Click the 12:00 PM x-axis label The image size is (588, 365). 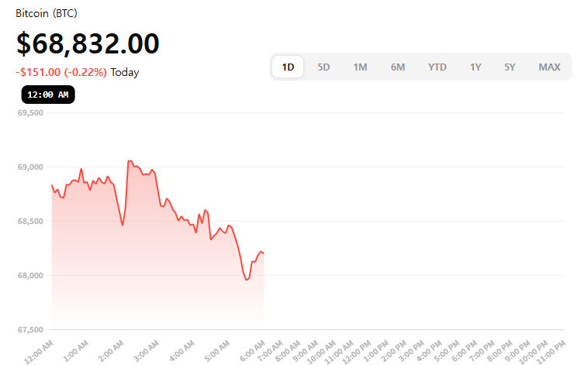click(x=360, y=350)
